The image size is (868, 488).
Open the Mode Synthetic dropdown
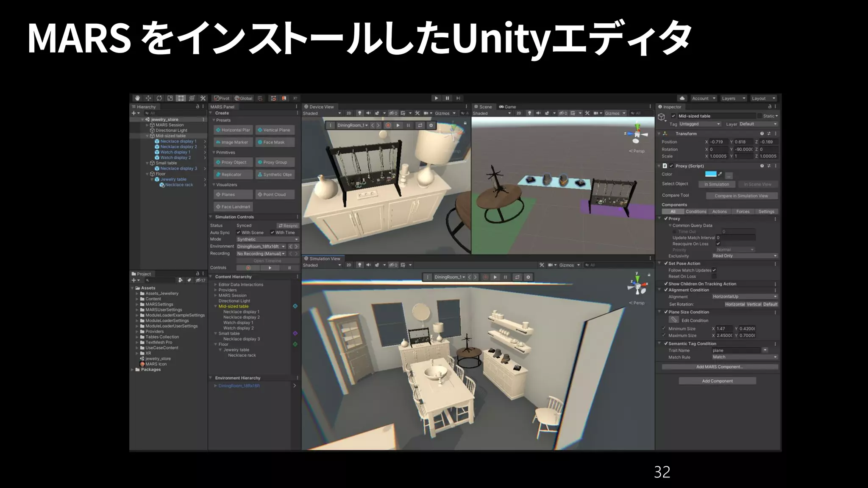click(x=267, y=239)
